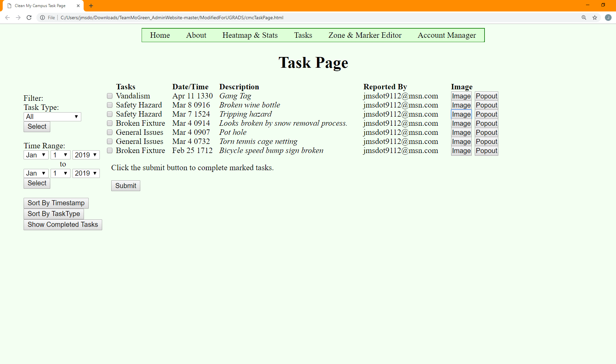Reload the page with the browser refresh icon

[x=29, y=18]
